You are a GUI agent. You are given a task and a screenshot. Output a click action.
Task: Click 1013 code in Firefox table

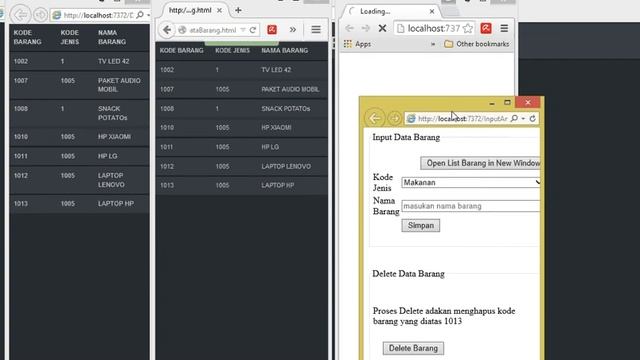(167, 185)
